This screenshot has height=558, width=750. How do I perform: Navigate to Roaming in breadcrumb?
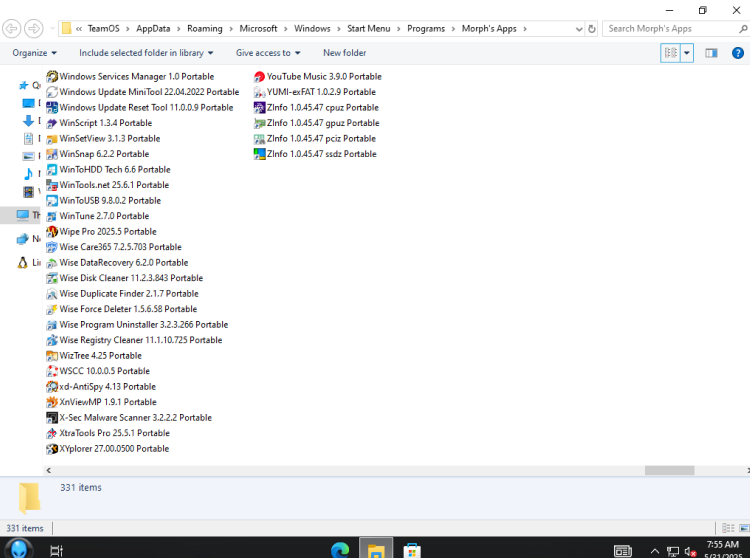click(x=205, y=29)
